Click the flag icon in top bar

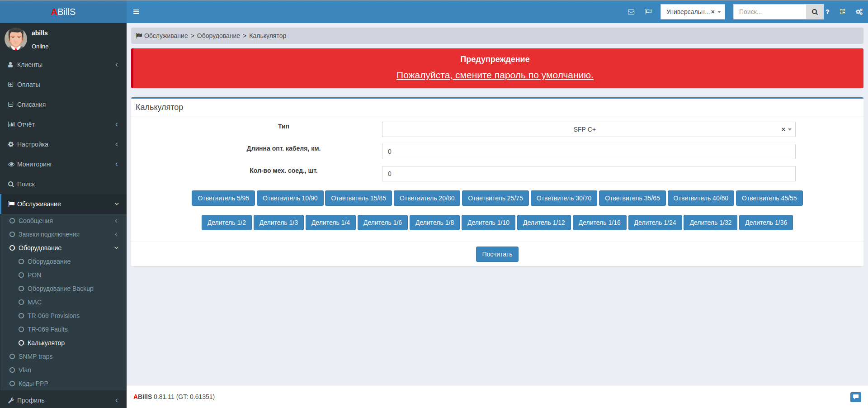(648, 12)
